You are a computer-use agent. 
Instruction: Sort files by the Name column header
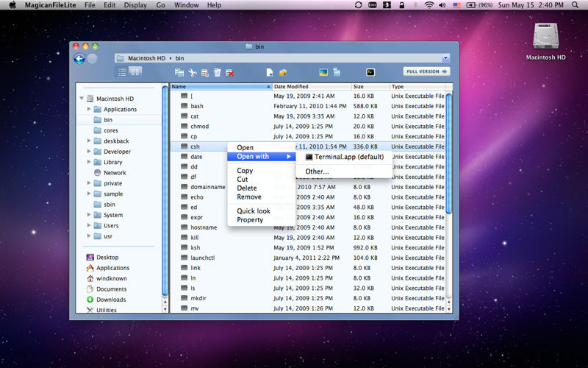pyautogui.click(x=221, y=86)
